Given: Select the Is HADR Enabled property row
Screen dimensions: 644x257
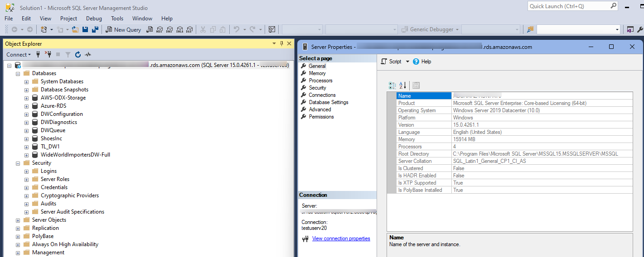Looking at the screenshot, I should click(x=514, y=176).
